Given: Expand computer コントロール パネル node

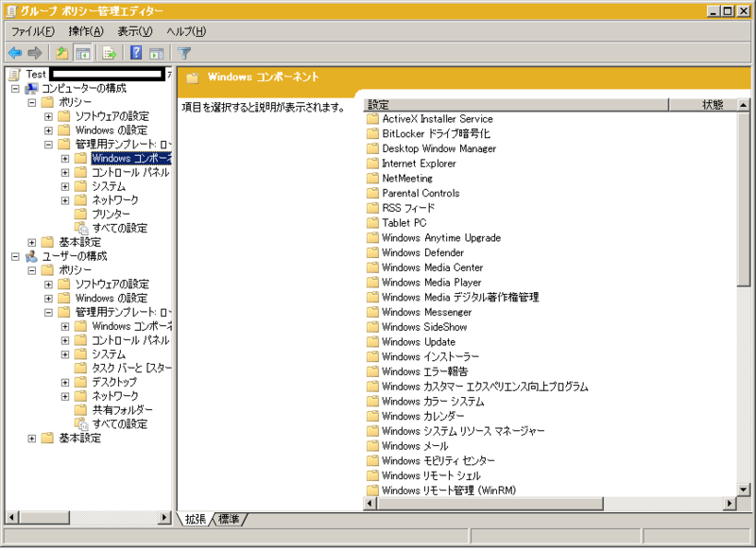Looking at the screenshot, I should click(x=65, y=173).
